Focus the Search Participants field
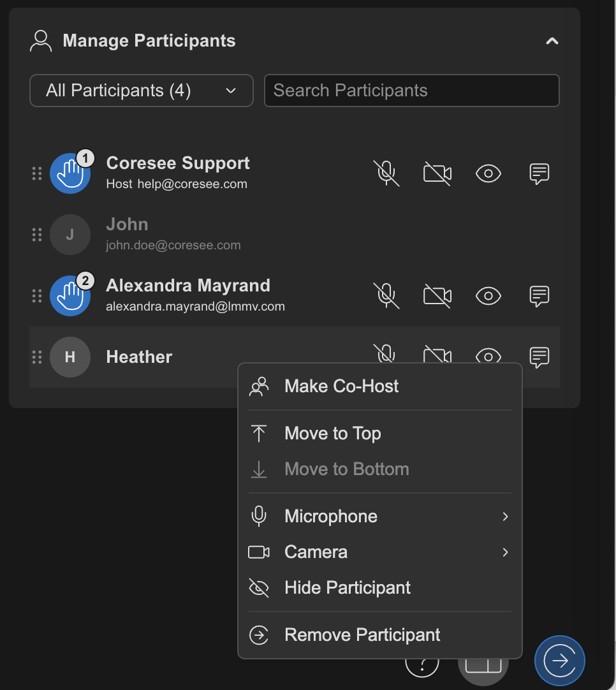Image resolution: width=616 pixels, height=690 pixels. tap(411, 91)
